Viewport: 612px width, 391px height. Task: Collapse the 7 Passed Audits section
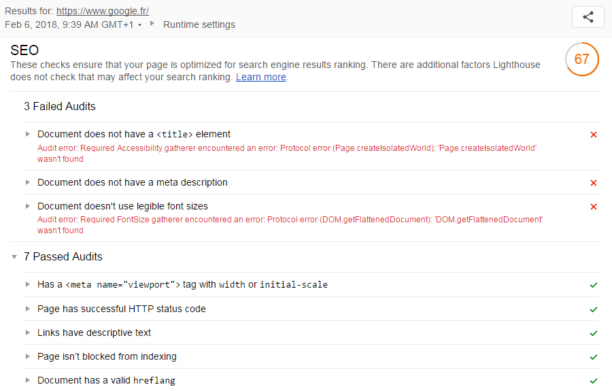click(x=14, y=257)
